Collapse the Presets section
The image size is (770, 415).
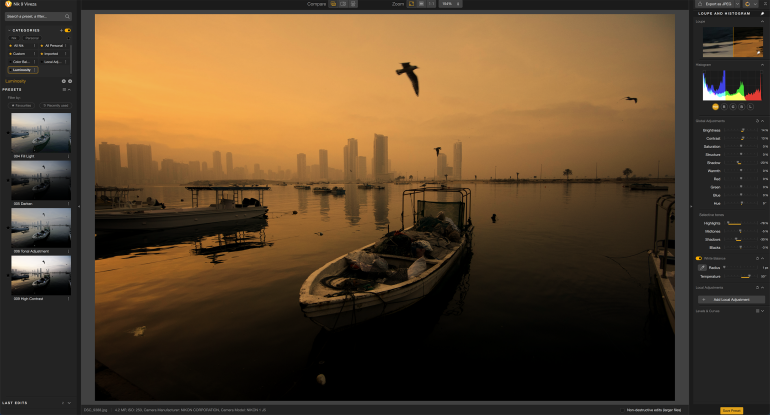pyautogui.click(x=69, y=90)
